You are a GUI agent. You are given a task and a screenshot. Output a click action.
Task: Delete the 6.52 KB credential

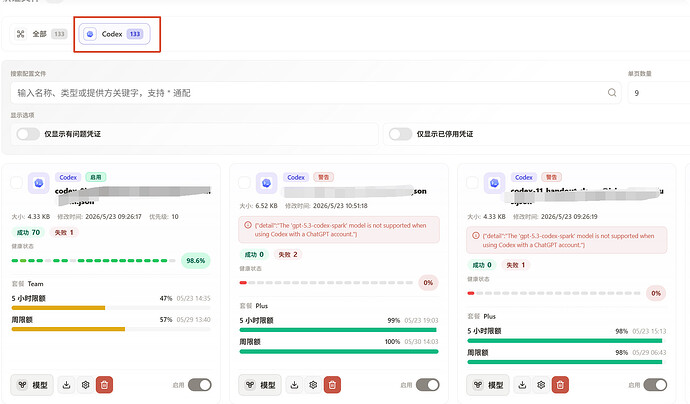coord(332,385)
